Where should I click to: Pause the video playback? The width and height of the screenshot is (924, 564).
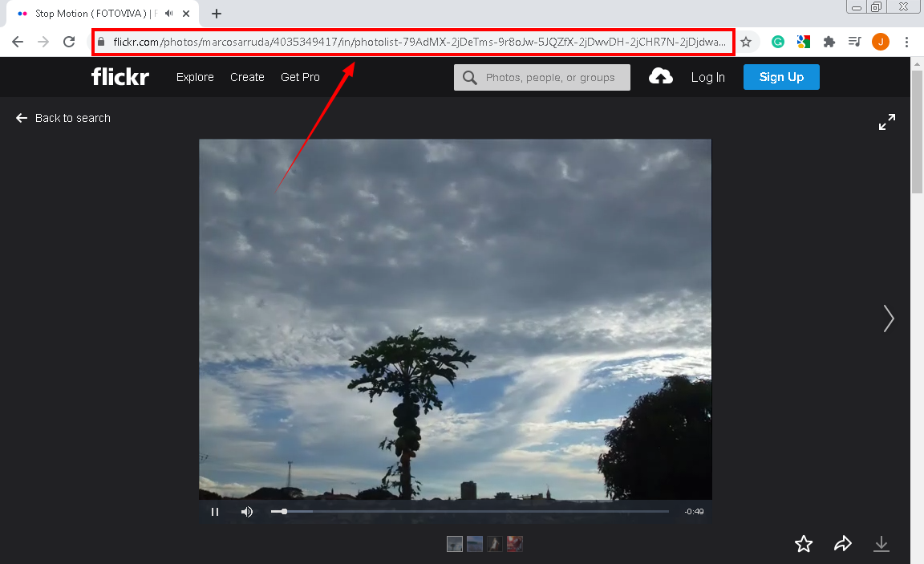215,511
